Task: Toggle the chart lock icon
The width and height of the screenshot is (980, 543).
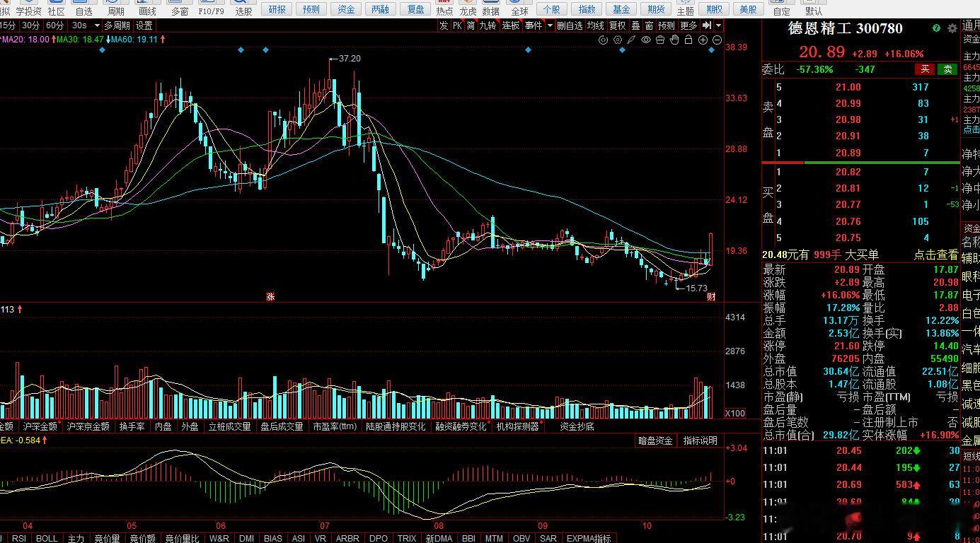Action: [x=688, y=40]
